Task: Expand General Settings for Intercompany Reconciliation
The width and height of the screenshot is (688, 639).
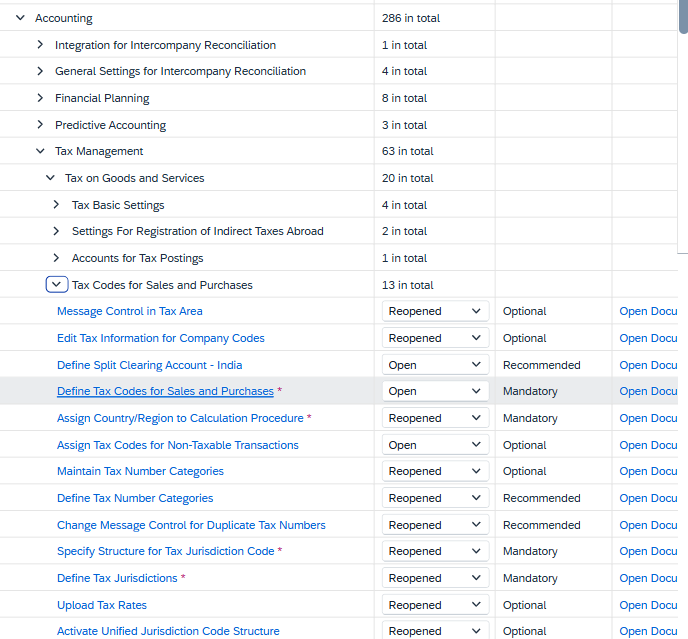Action: (40, 71)
